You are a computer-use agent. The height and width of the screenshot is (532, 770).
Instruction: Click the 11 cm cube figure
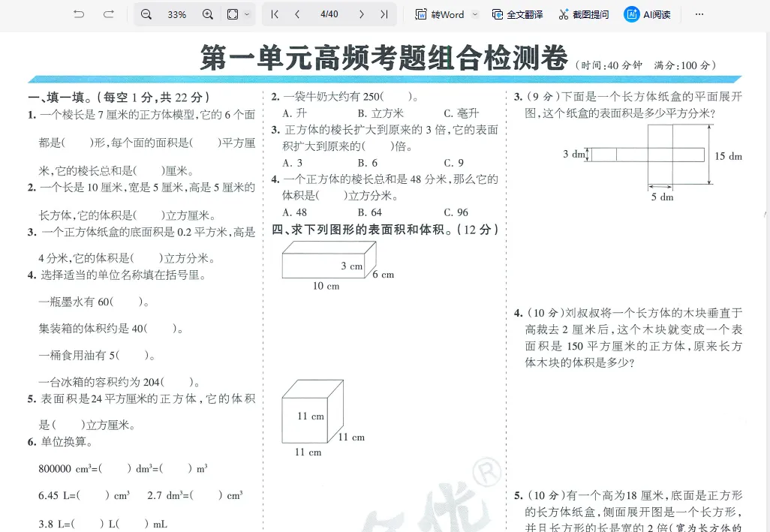pyautogui.click(x=313, y=412)
